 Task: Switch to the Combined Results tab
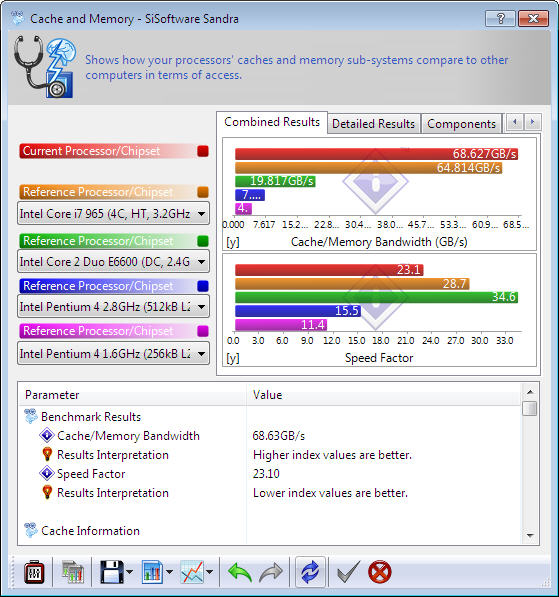(272, 122)
